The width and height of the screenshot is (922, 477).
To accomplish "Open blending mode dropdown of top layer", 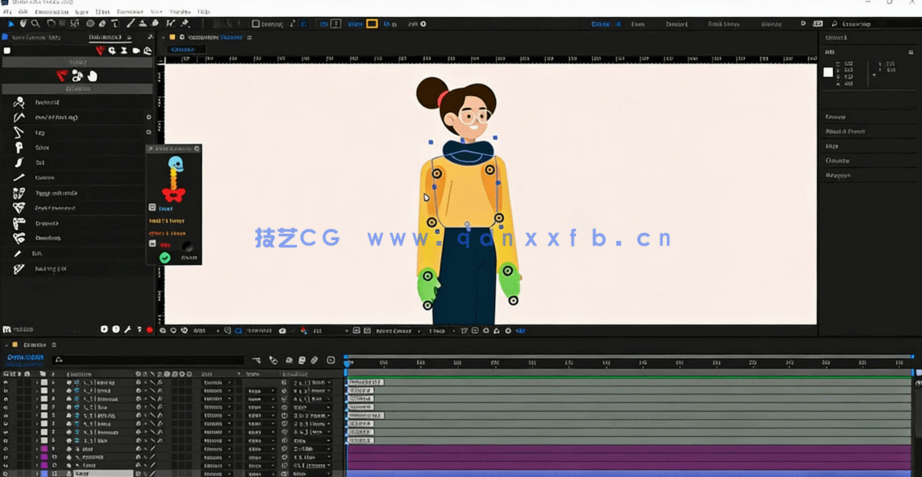I will [x=215, y=382].
